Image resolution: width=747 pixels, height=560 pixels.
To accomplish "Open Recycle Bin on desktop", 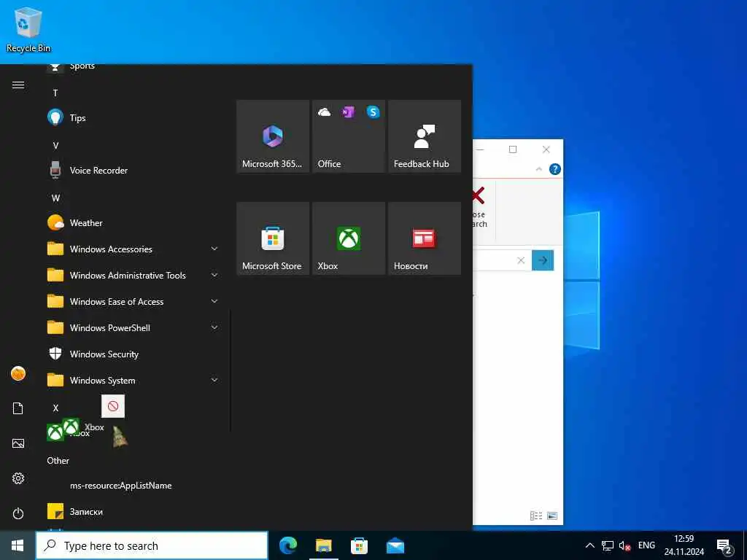I will coord(28,29).
